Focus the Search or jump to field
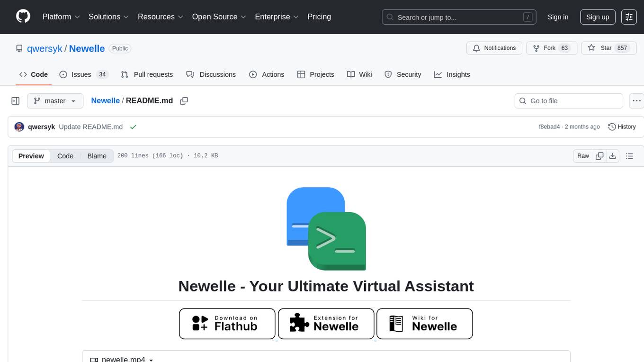The width and height of the screenshot is (644, 362). pos(459,17)
